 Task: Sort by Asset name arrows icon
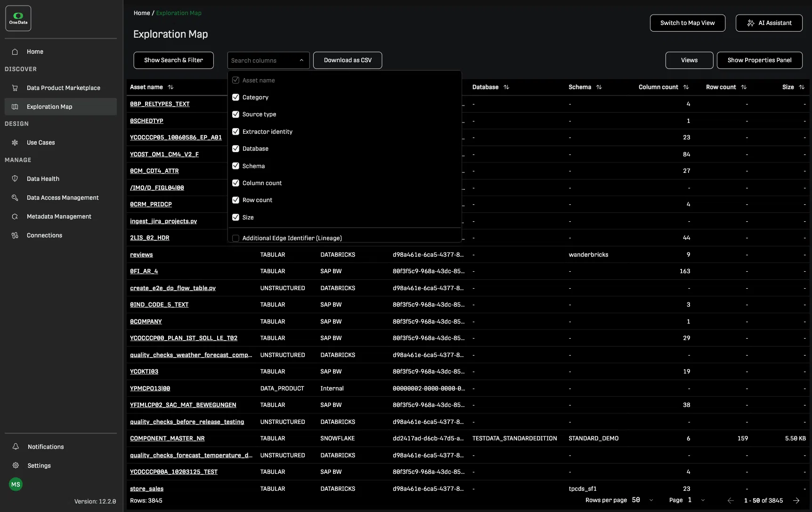pyautogui.click(x=171, y=87)
